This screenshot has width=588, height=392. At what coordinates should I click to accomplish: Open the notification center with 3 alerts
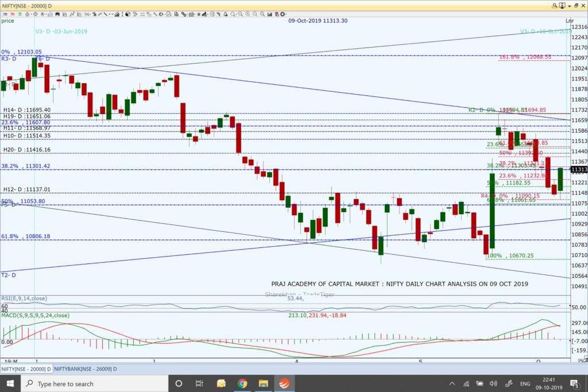574,383
